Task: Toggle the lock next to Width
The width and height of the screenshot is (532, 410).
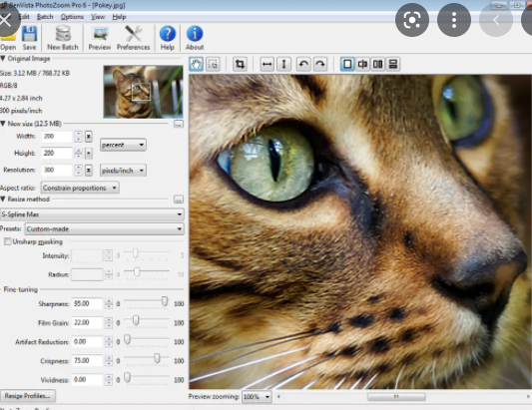Action: pos(88,137)
